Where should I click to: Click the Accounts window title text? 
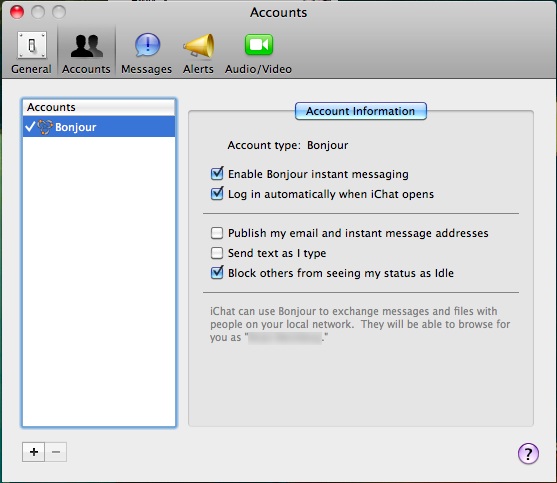pos(278,12)
